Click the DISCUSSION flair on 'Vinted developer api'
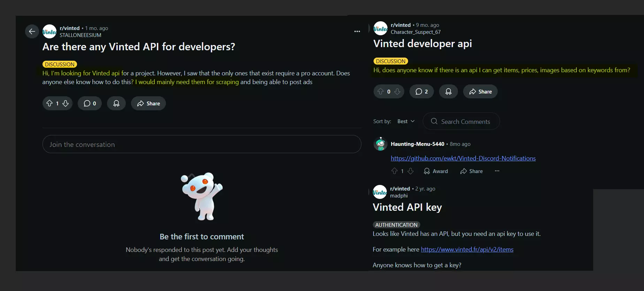644x291 pixels. (x=391, y=61)
